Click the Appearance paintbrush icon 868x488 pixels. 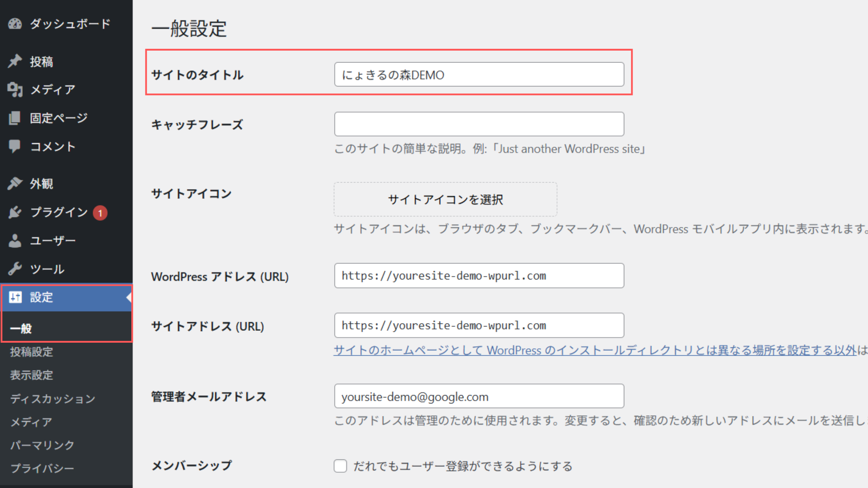[15, 184]
